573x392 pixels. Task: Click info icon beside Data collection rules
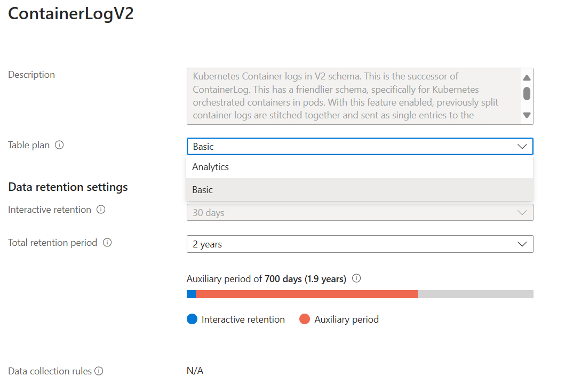pos(99,371)
